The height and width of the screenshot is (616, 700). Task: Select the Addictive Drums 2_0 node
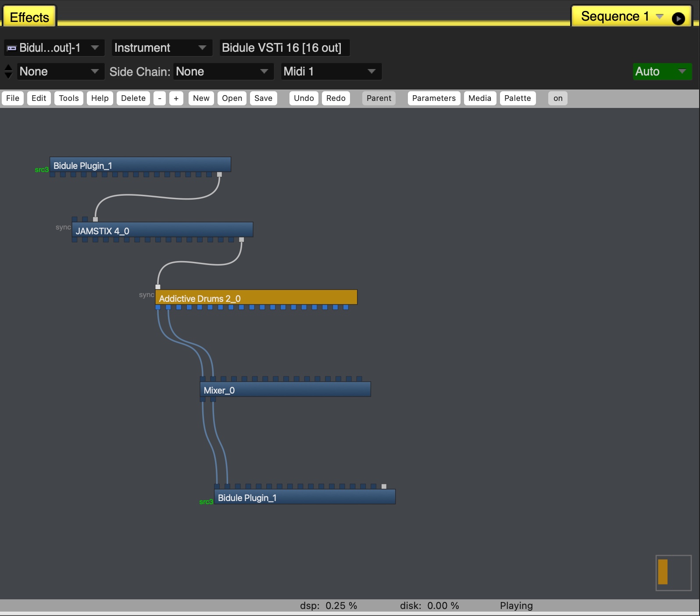tap(256, 297)
